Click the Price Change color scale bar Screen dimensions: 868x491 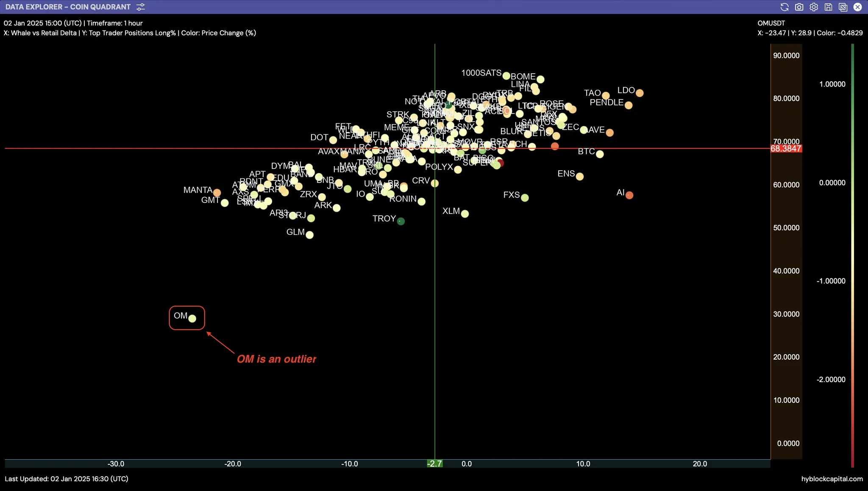pyautogui.click(x=852, y=254)
